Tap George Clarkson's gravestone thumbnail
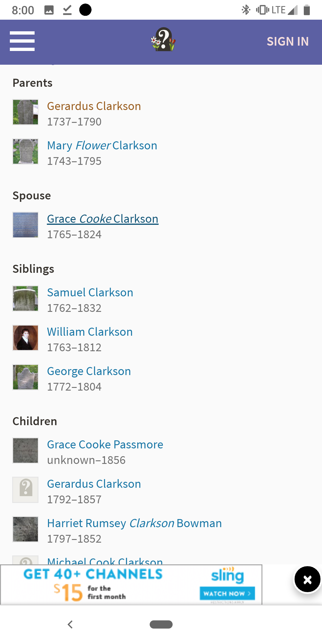 25,377
